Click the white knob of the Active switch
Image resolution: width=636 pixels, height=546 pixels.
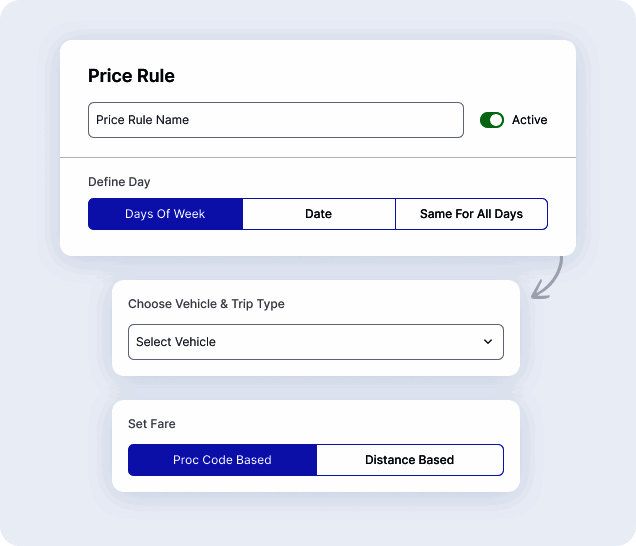pos(497,120)
